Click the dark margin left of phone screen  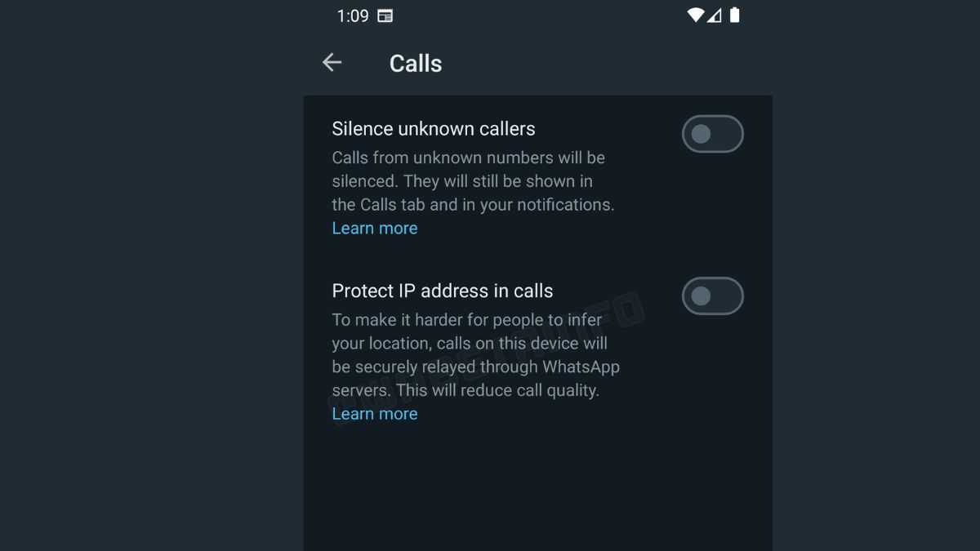click(151, 275)
